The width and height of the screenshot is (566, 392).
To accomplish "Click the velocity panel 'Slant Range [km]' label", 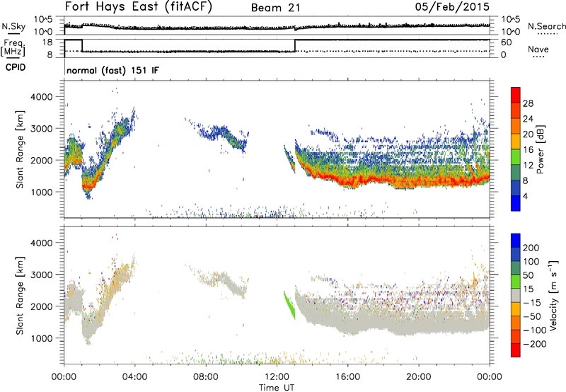I will (x=20, y=296).
